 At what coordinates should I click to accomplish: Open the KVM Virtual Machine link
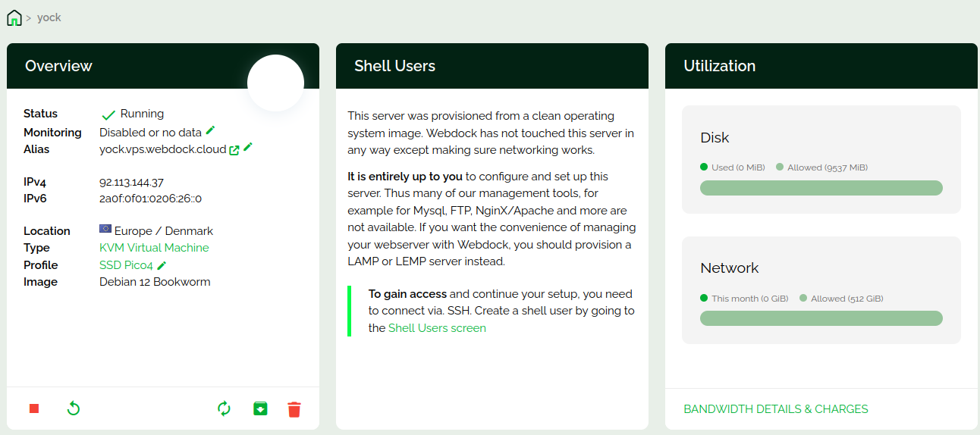tap(154, 248)
